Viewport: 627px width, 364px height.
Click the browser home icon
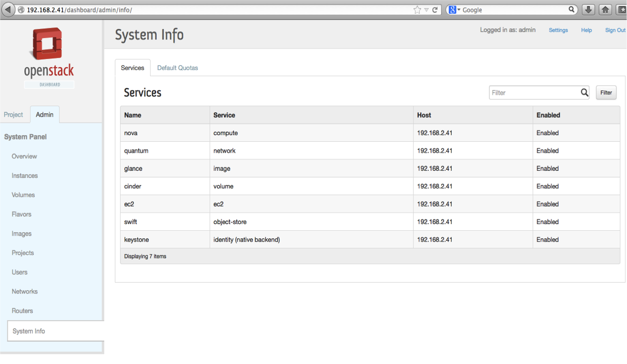[x=605, y=10]
